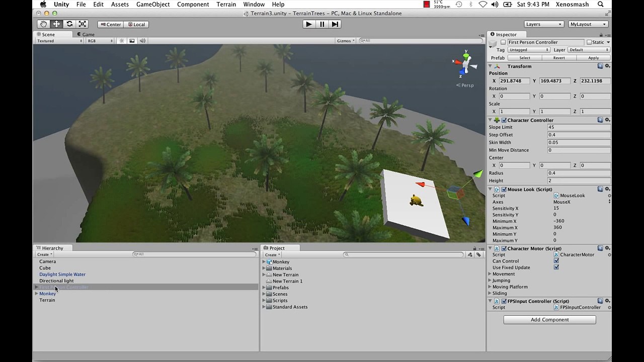This screenshot has width=644, height=362.
Task: Open the Terrain menu
Action: click(x=226, y=5)
